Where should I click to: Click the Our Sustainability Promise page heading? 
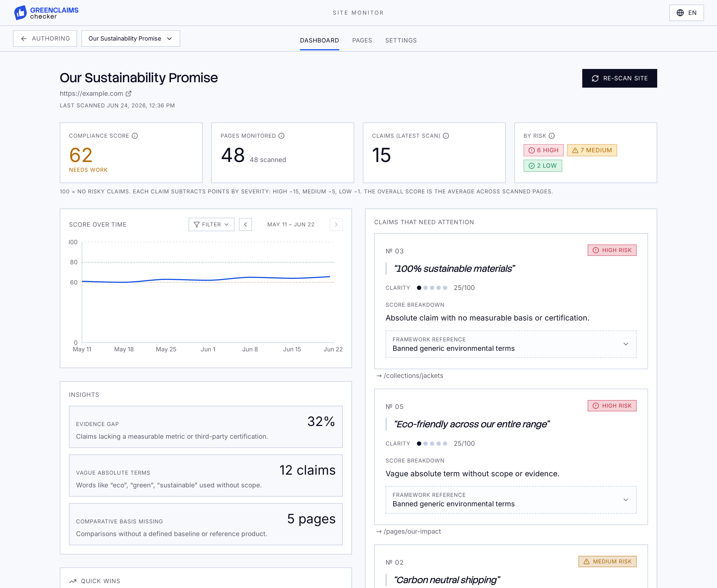(x=139, y=78)
